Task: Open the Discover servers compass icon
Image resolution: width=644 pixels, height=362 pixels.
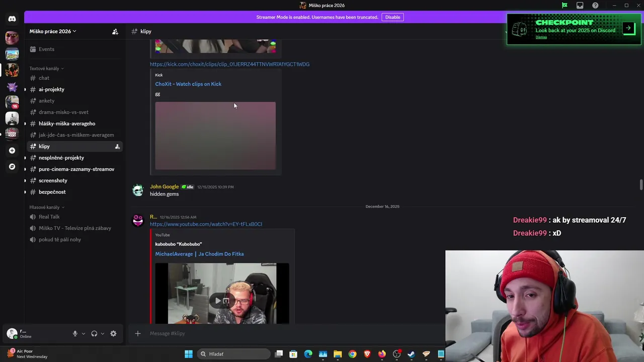Action: 12,166
